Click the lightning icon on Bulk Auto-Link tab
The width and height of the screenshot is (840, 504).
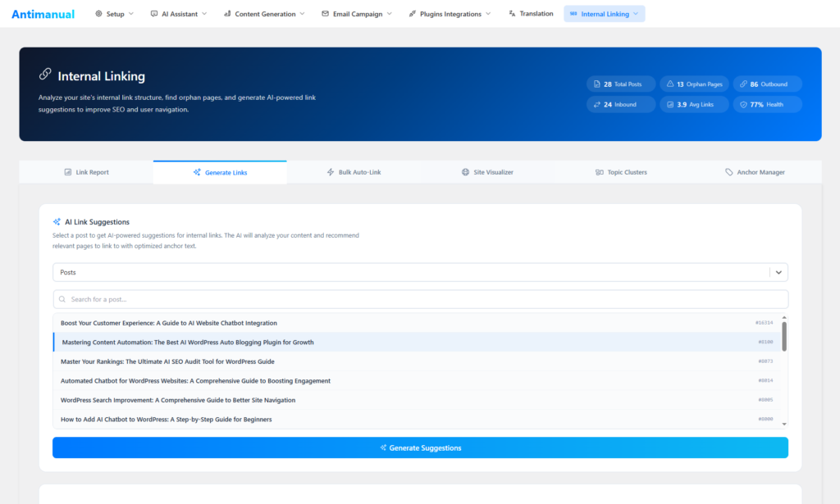click(x=331, y=172)
